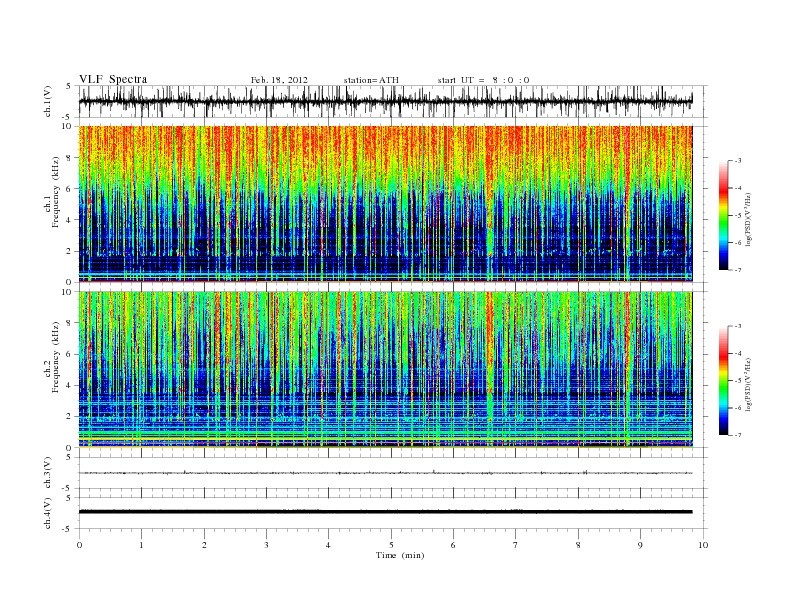The height and width of the screenshot is (612, 792).
Task: Click the "5" tick on the time axis
Action: click(x=391, y=545)
